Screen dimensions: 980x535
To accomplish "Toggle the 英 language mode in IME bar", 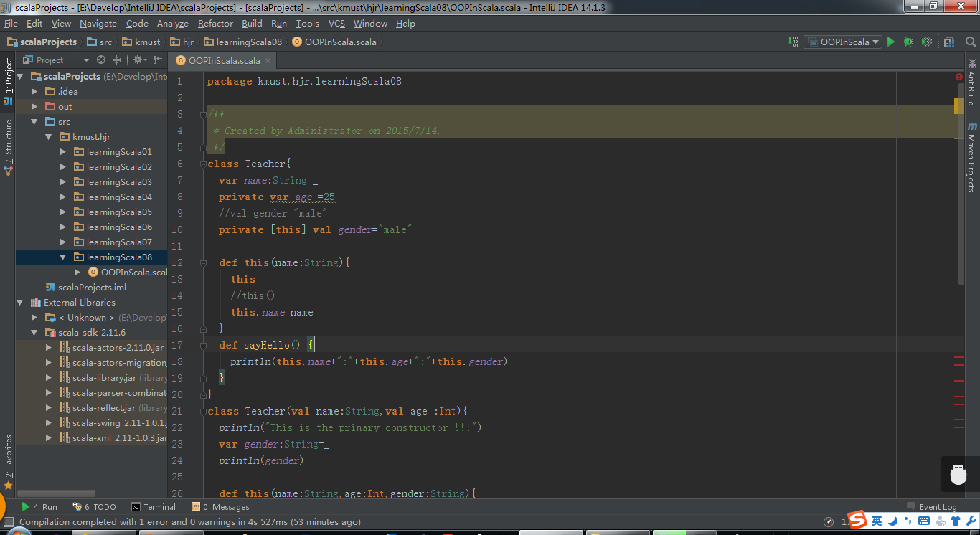I will [877, 521].
